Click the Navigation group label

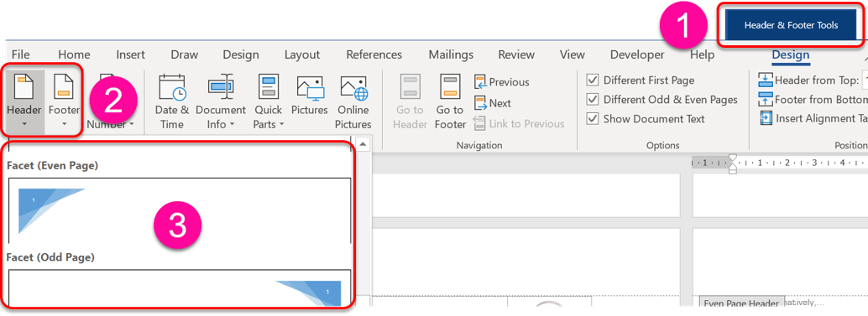coord(478,145)
